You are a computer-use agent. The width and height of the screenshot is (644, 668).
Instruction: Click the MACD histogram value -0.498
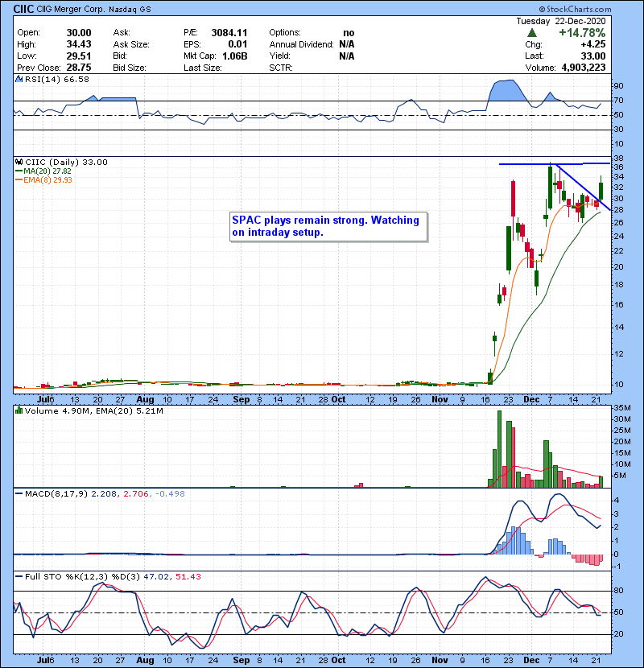(x=170, y=494)
